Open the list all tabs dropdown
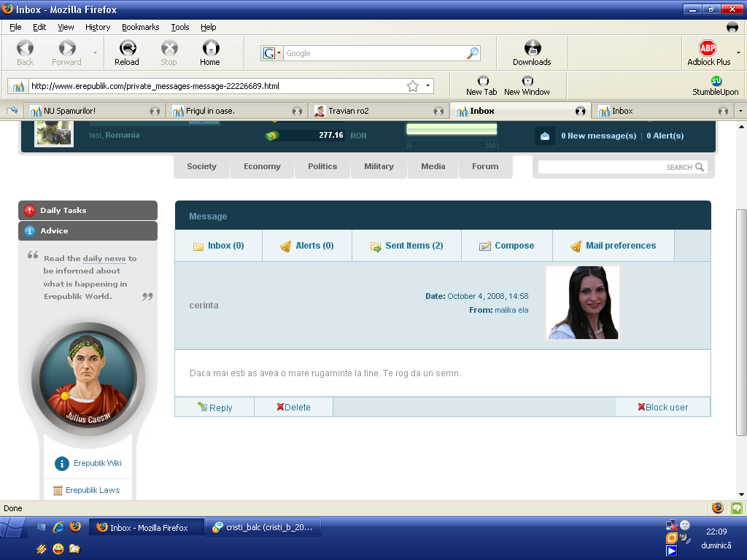 (x=740, y=111)
